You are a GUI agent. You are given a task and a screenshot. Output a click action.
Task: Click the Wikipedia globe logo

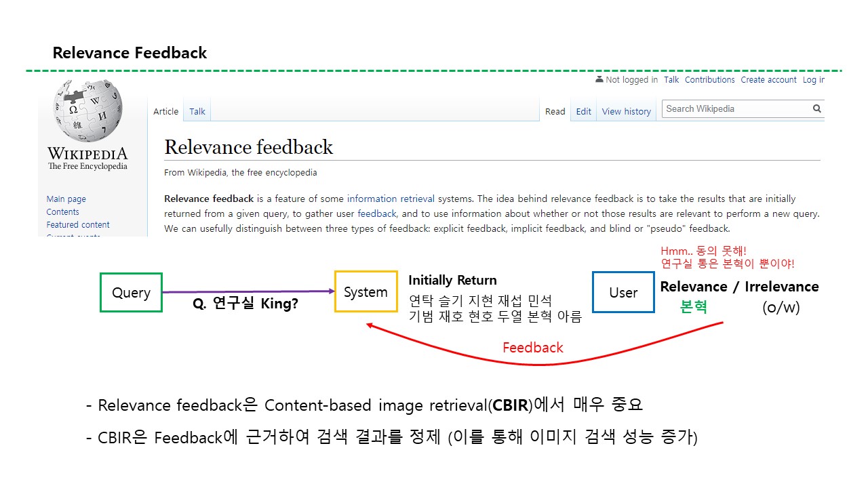pyautogui.click(x=88, y=111)
